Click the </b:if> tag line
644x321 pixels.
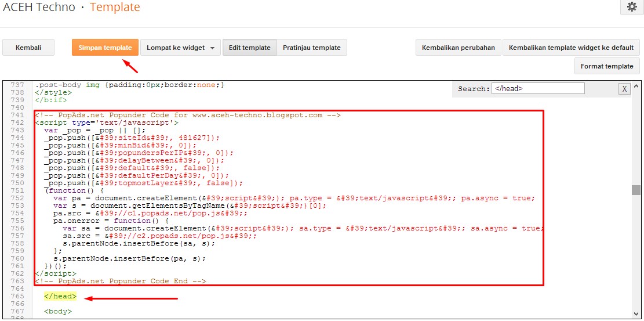click(x=51, y=100)
